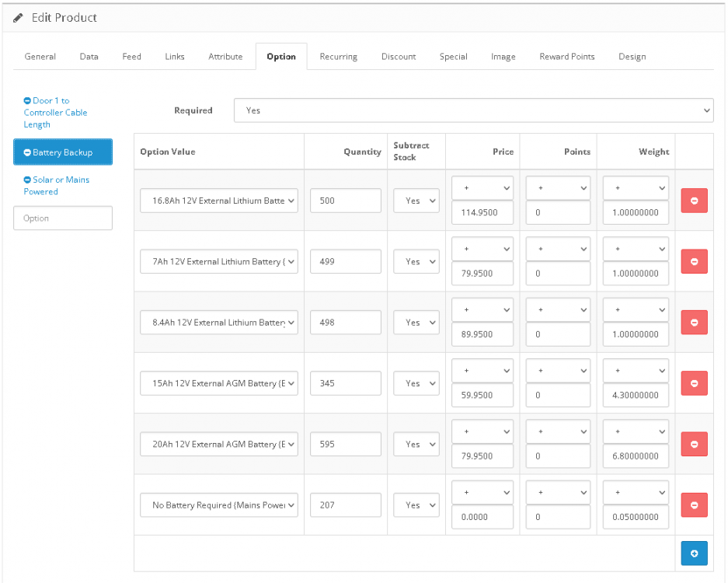This screenshot has height=583, width=728.
Task: Click the Option search input field
Action: (63, 218)
